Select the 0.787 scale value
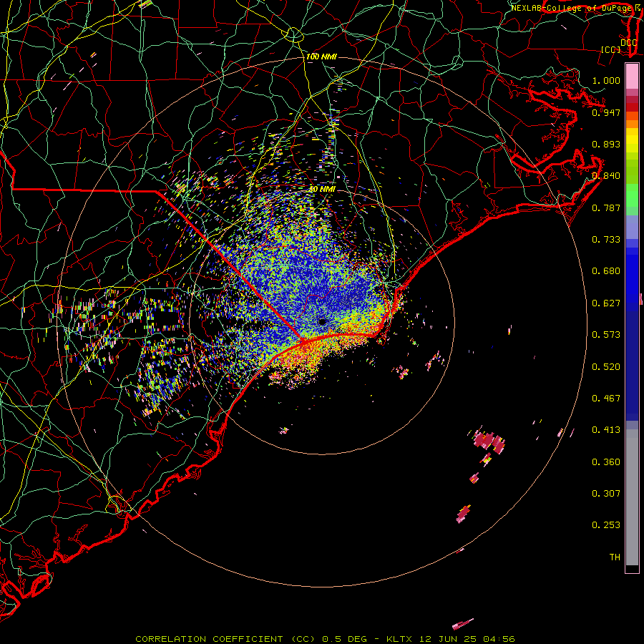 606,208
